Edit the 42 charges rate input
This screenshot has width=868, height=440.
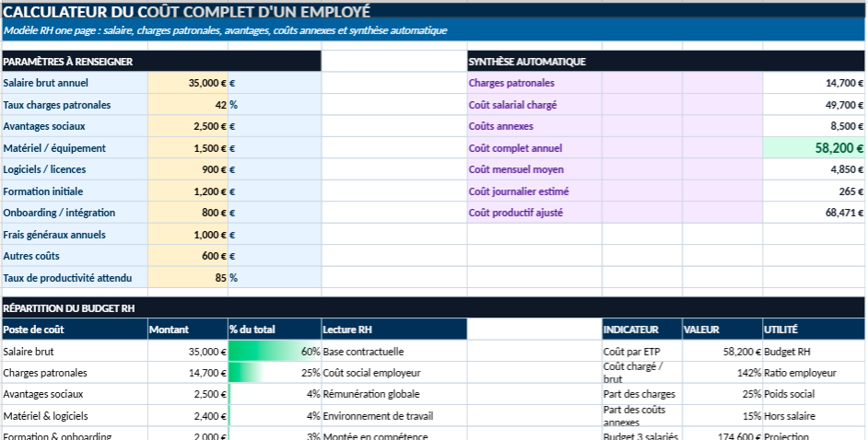tap(188, 105)
